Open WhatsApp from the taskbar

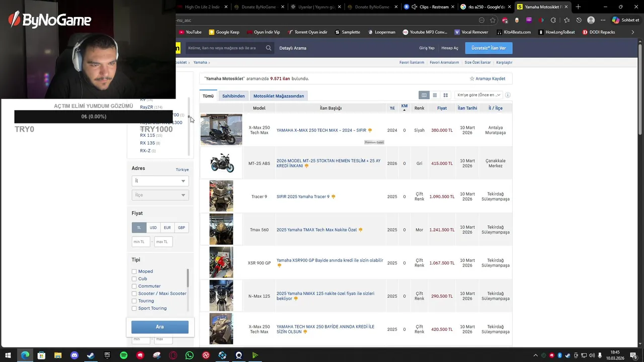189,355
